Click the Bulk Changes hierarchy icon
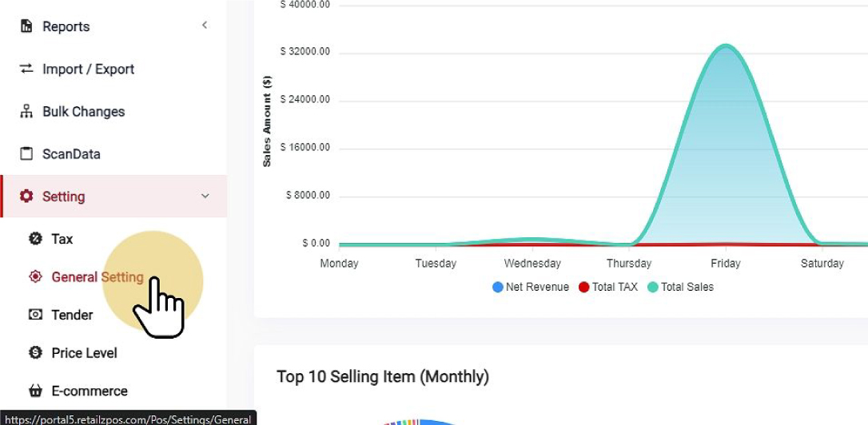Viewport: 868px width, 425px height. (26, 111)
